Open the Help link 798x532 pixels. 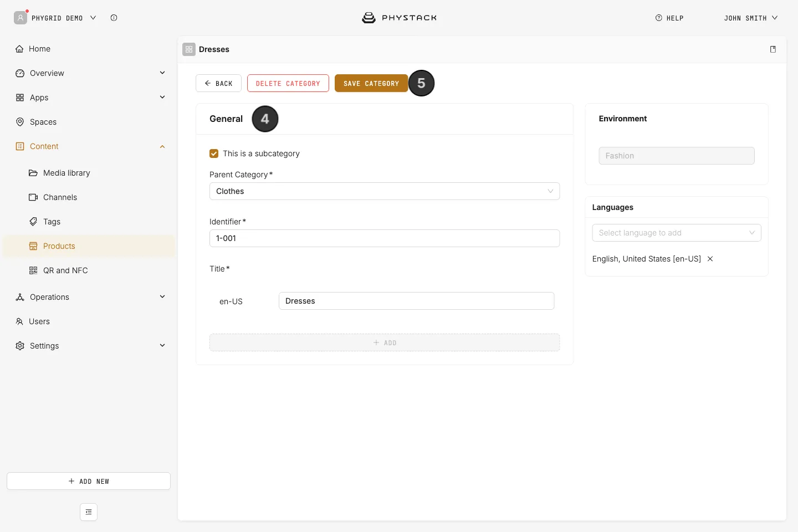coord(669,18)
